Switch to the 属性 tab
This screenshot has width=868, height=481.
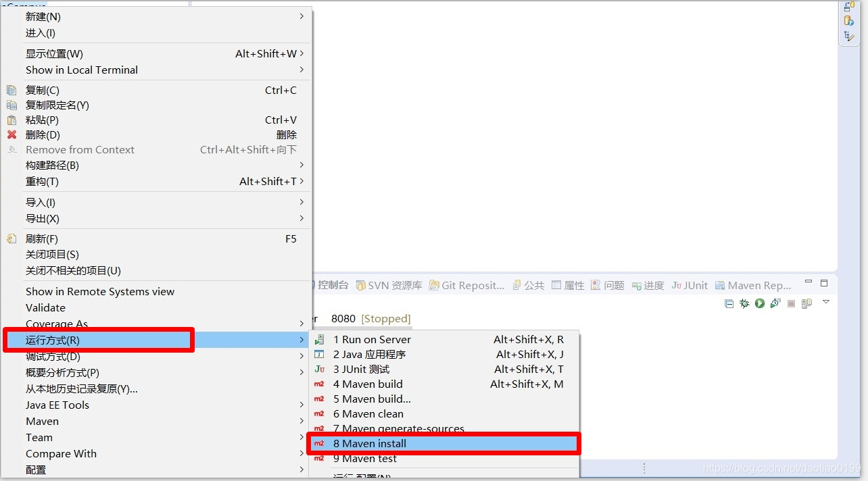(x=568, y=285)
